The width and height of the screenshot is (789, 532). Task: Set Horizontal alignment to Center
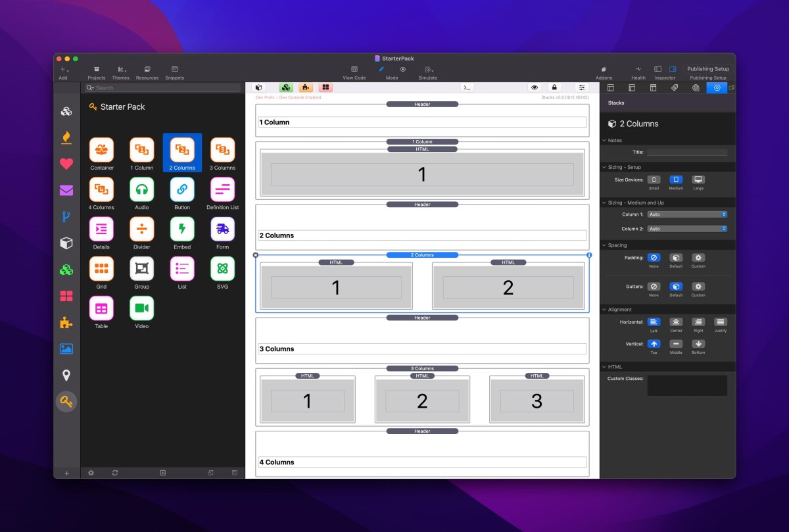[676, 322]
